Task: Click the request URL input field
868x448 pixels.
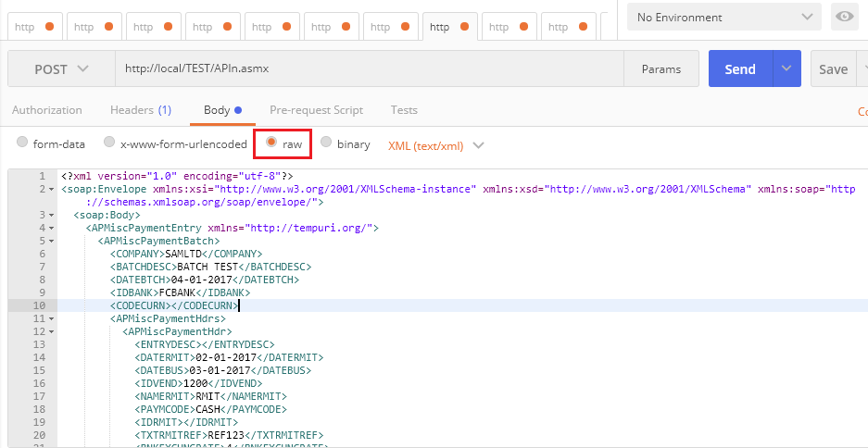Action: pyautogui.click(x=370, y=69)
